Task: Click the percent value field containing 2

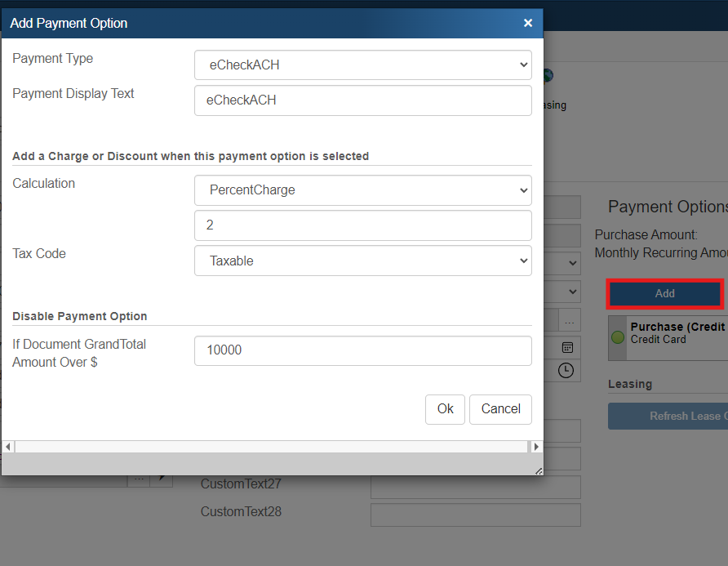Action: [362, 225]
